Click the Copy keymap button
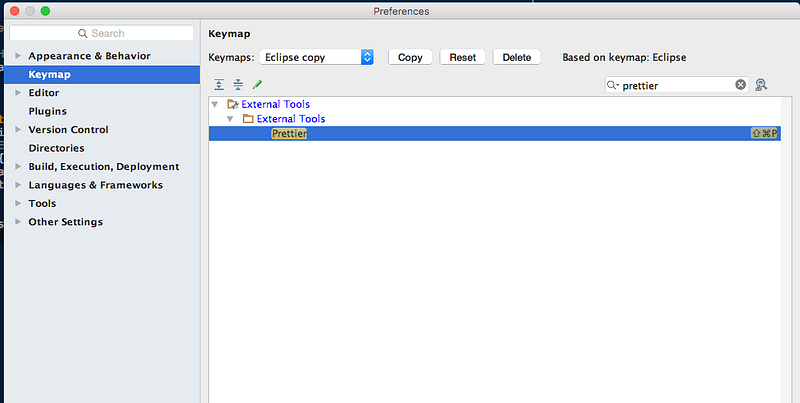Screen dimensions: 800x403 pyautogui.click(x=410, y=57)
